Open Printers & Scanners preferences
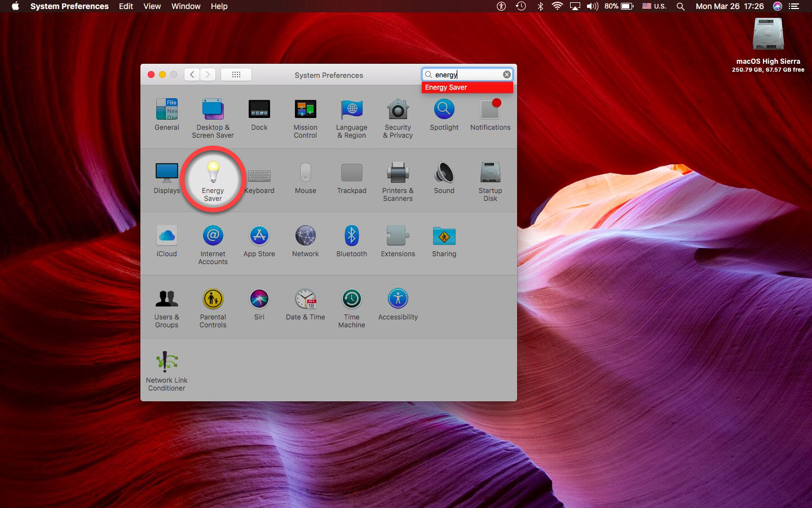812x508 pixels. 398,181
